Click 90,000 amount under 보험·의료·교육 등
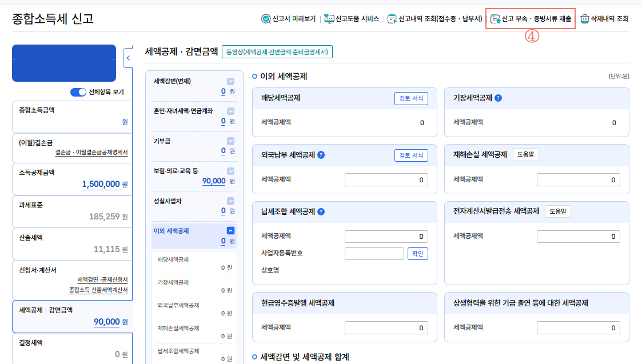 [214, 181]
